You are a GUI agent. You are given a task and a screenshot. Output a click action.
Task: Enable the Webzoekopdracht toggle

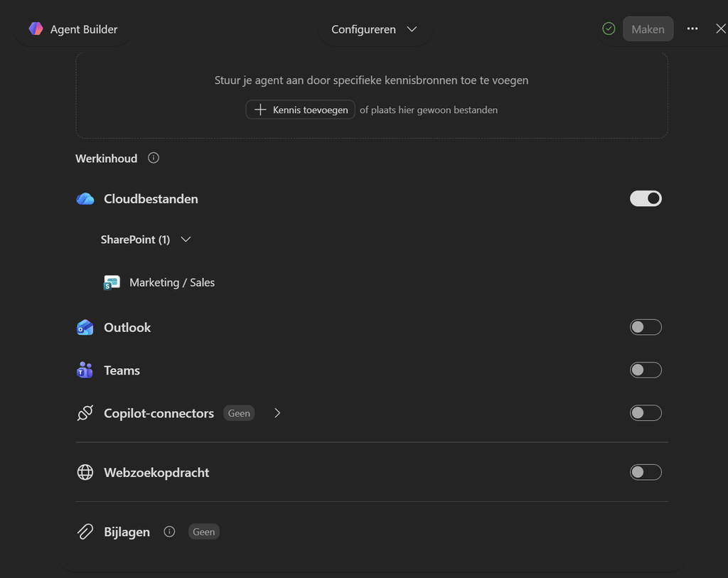point(646,472)
